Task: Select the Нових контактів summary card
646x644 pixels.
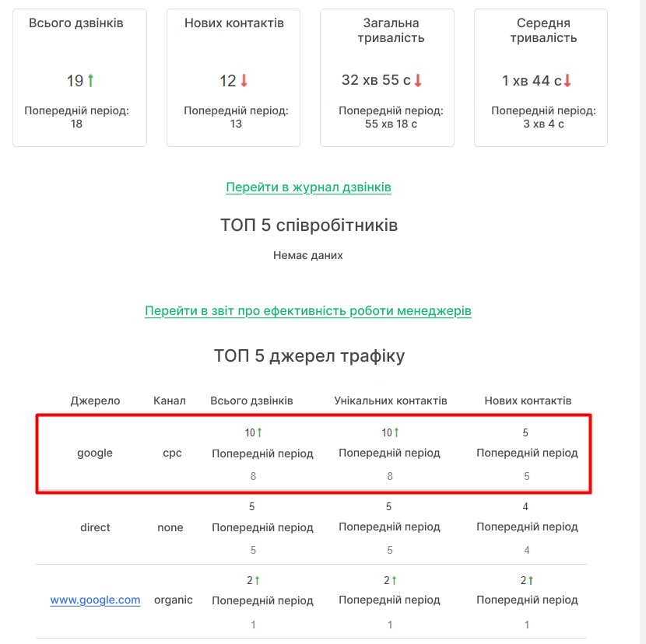Action: pyautogui.click(x=233, y=78)
